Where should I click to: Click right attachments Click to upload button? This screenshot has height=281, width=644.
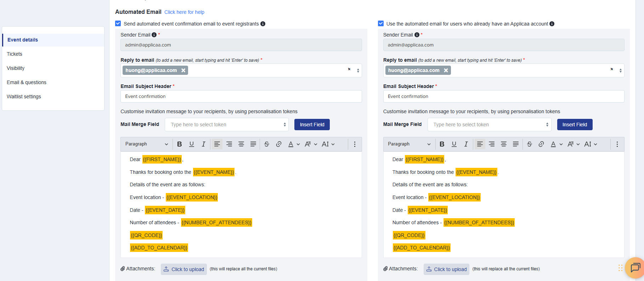tap(446, 269)
